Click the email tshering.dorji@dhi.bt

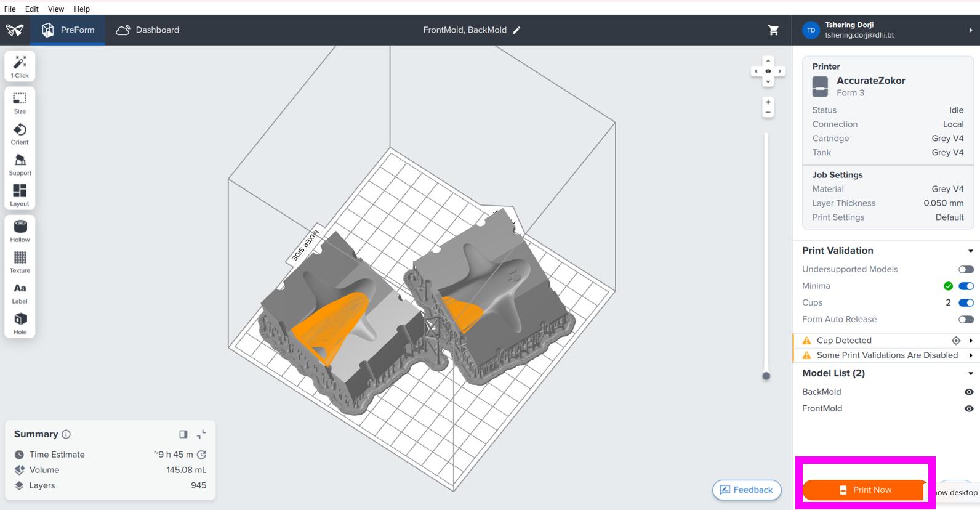tap(859, 35)
